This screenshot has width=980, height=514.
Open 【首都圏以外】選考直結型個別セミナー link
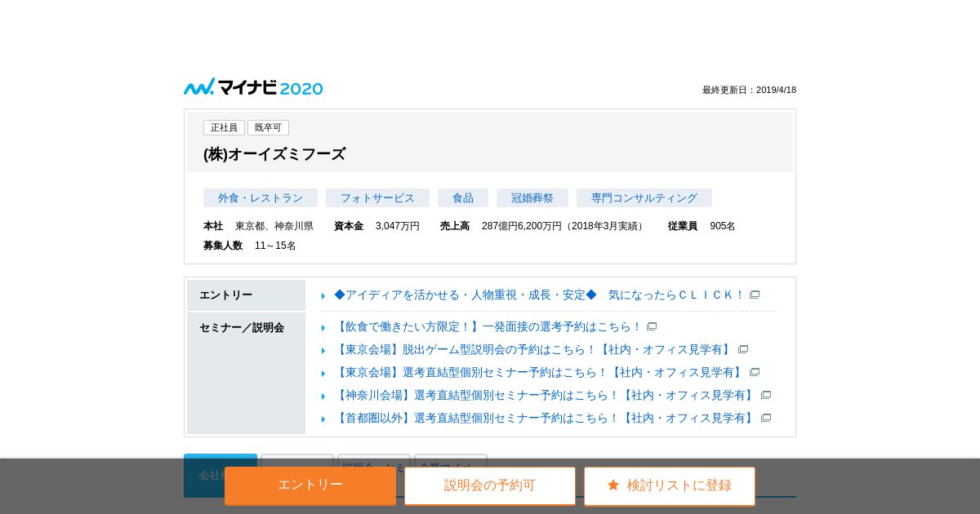pyautogui.click(x=546, y=418)
